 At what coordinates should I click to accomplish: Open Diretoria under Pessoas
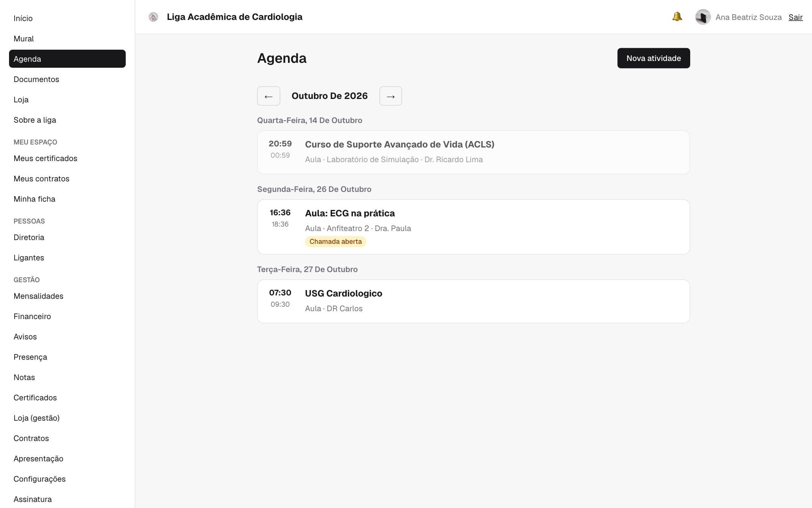point(67,237)
